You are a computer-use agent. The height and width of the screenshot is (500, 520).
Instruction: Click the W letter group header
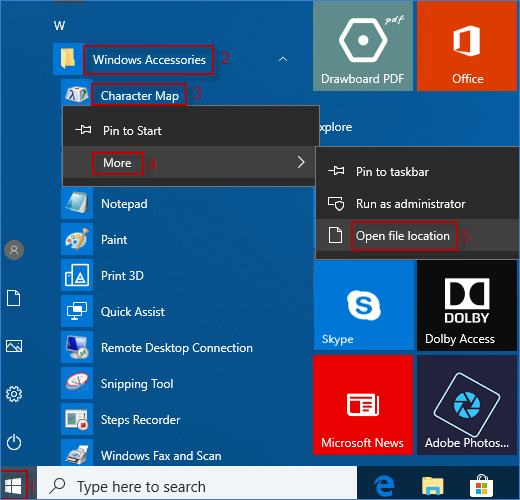[59, 25]
